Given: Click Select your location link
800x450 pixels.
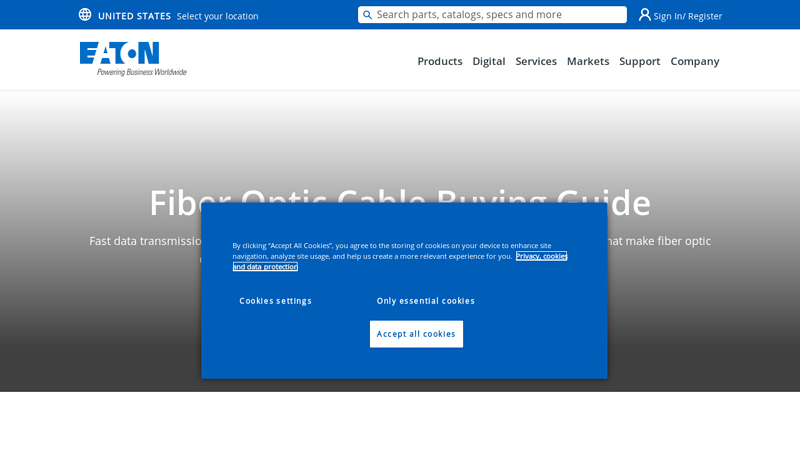Looking at the screenshot, I should tap(217, 16).
